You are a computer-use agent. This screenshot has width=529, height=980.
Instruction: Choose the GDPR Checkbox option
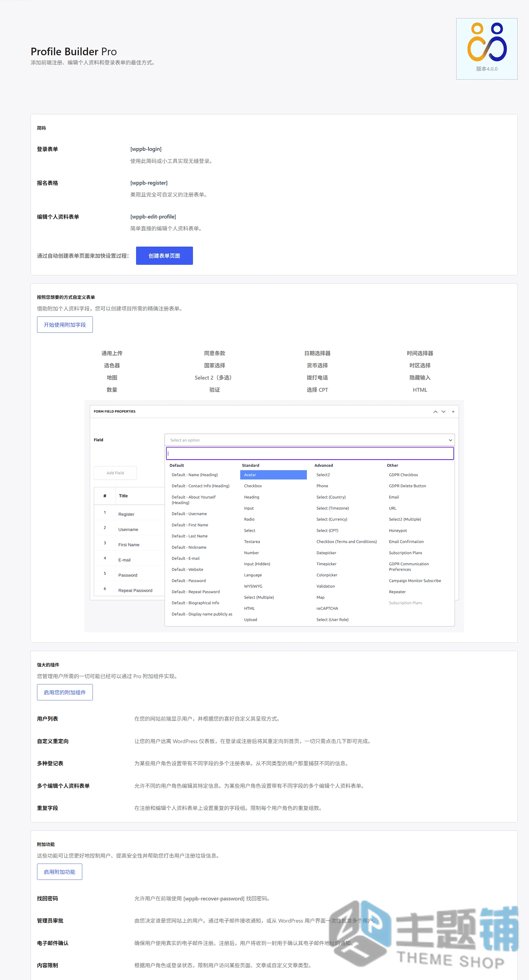click(403, 475)
